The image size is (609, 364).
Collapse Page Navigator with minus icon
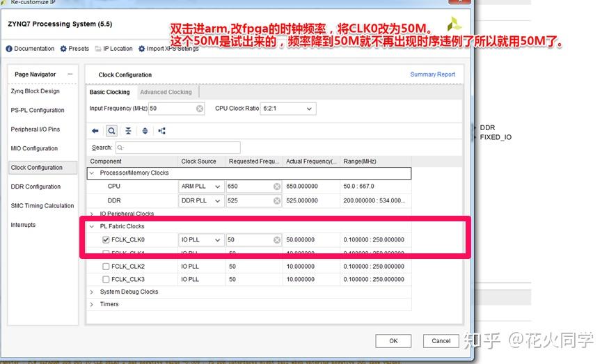point(70,74)
